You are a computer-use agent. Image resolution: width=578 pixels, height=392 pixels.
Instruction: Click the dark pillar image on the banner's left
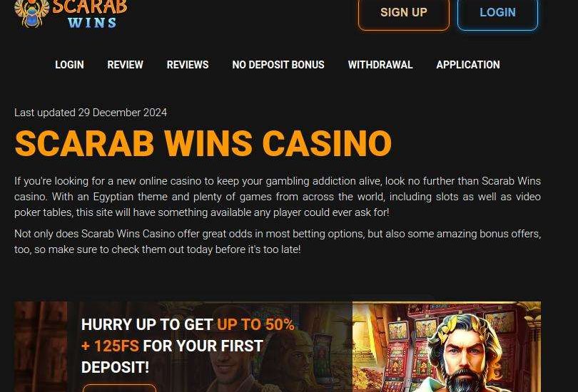41,346
